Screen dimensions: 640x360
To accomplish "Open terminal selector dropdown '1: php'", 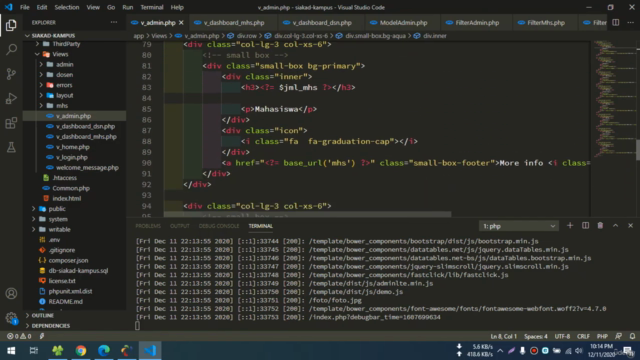I will pyautogui.click(x=518, y=226).
